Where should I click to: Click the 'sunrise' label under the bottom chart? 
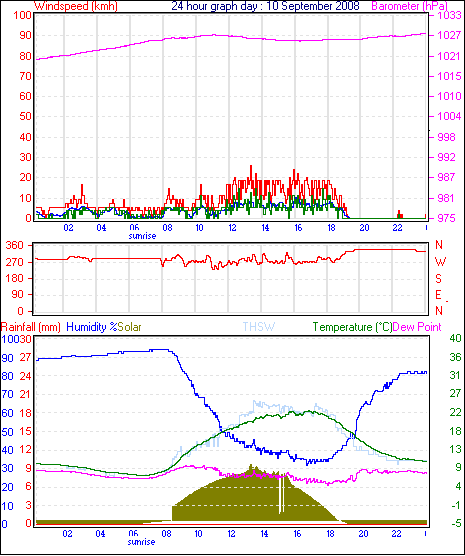point(142,542)
